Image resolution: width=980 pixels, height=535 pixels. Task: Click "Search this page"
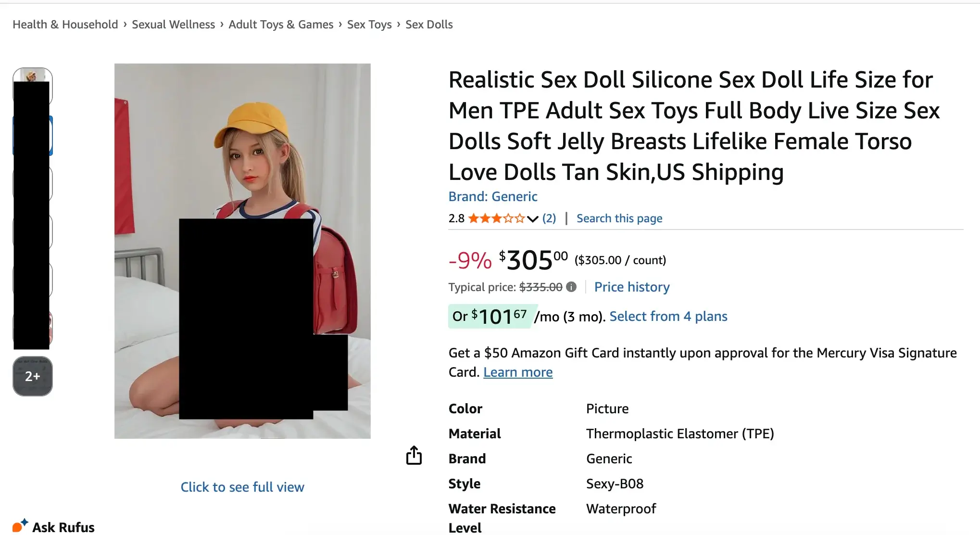click(x=619, y=218)
